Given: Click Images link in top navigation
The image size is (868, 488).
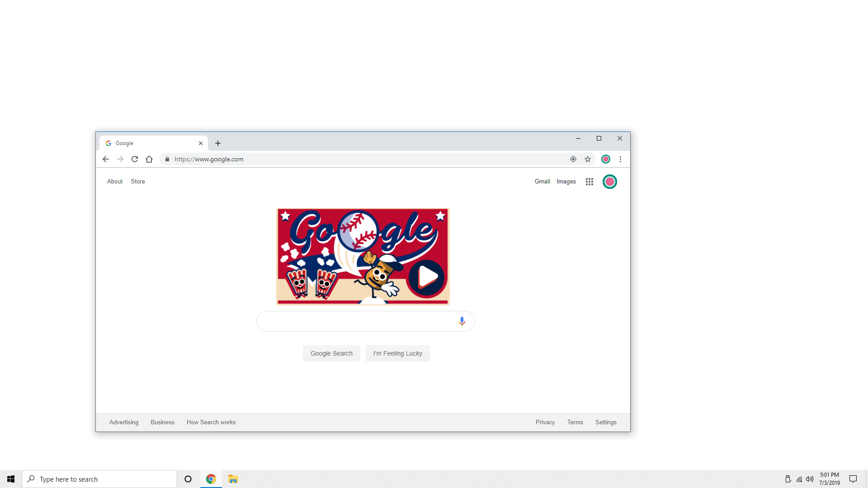Looking at the screenshot, I should (x=566, y=181).
